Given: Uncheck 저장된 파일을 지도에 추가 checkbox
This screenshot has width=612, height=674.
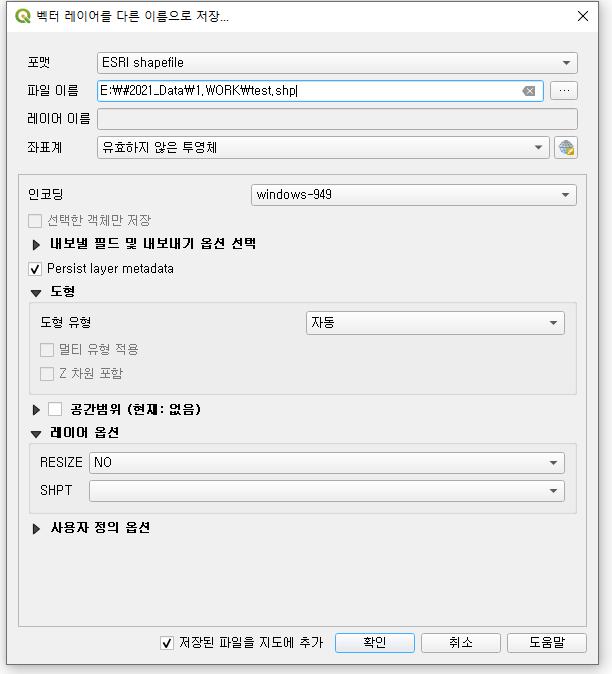Looking at the screenshot, I should click(167, 643).
